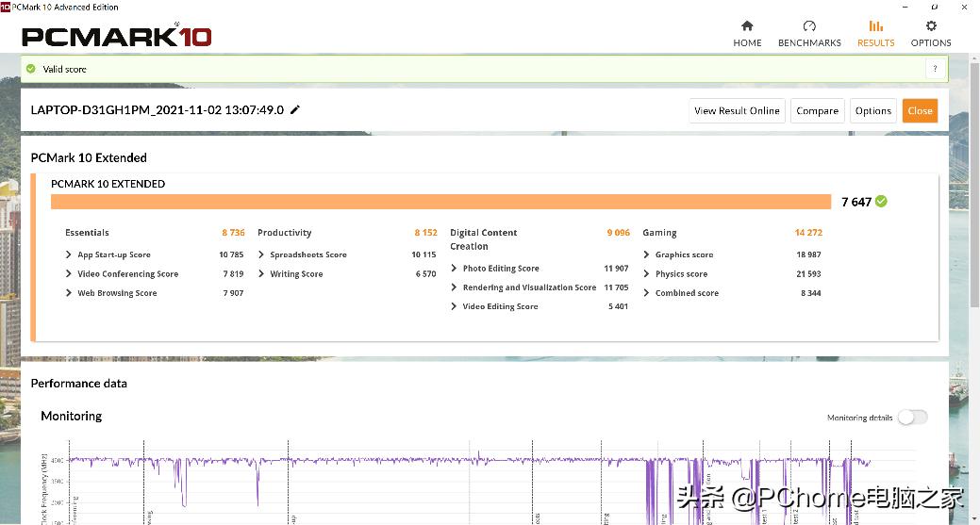
Task: Click the pencil icon to rename result
Action: [x=295, y=110]
